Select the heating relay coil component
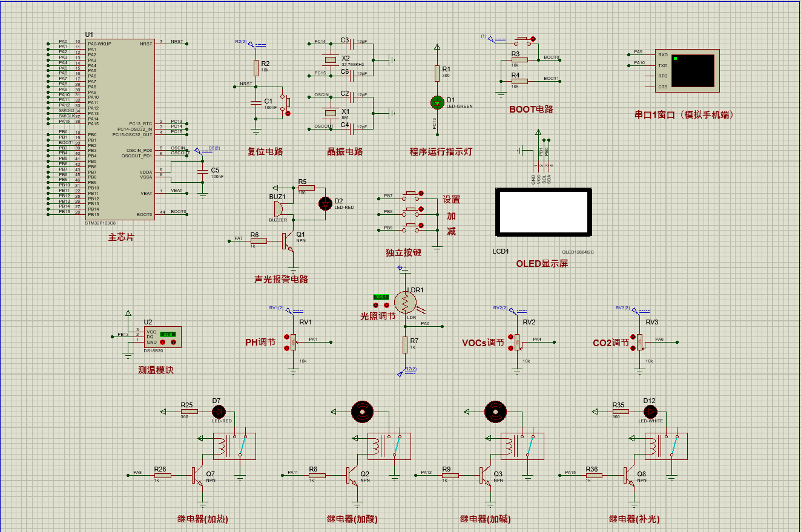 [234, 446]
